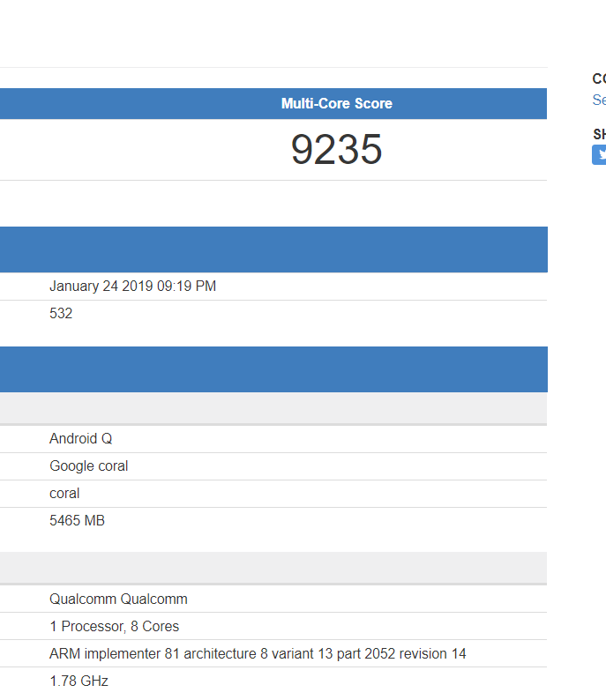This screenshot has width=606, height=700.
Task: Click the upload date January 24 2019
Action: tap(132, 287)
